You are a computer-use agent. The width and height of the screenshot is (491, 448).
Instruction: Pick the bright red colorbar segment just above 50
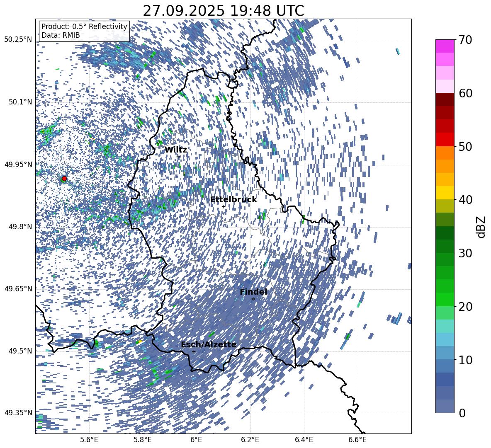click(x=445, y=140)
